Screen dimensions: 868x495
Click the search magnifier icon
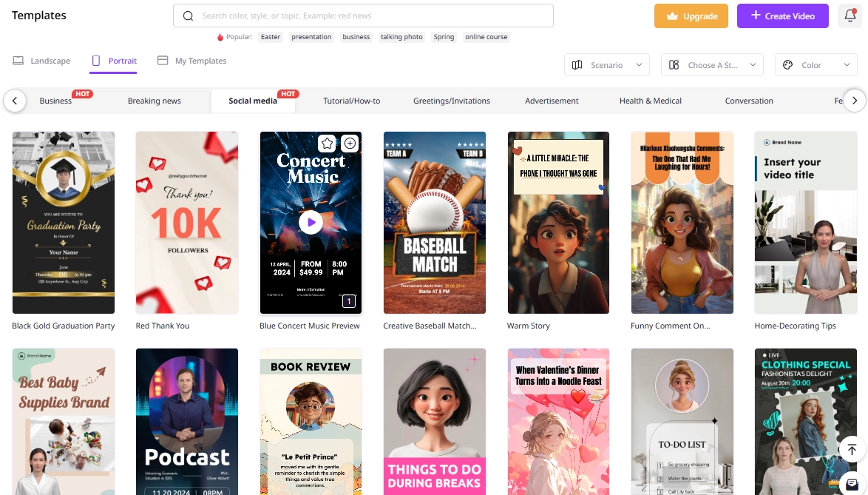(189, 16)
